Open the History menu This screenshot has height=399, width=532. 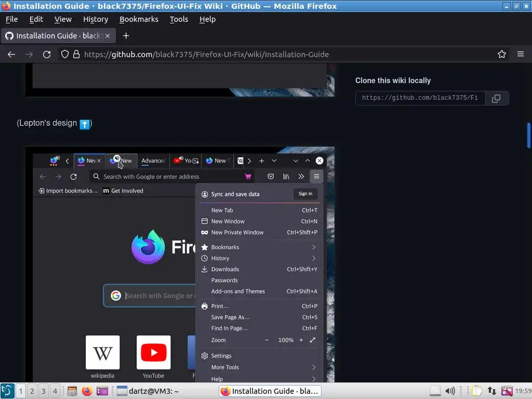pyautogui.click(x=96, y=19)
